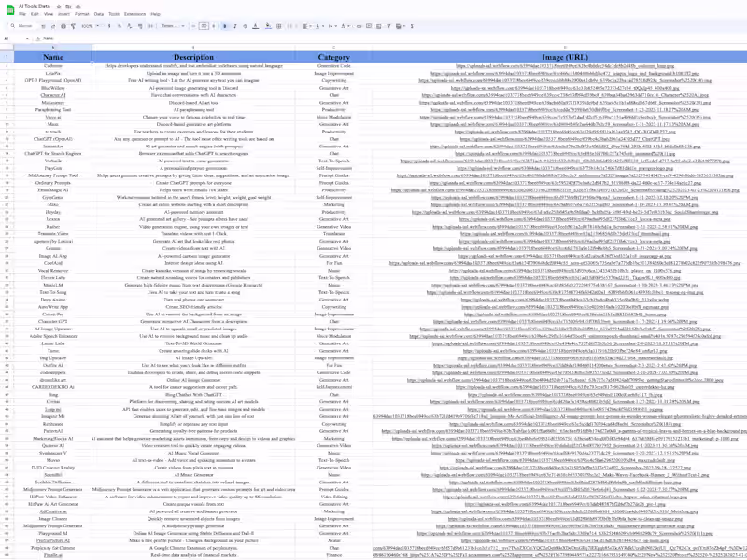Decrease decimal places
The image size is (747, 560).
[129, 26]
